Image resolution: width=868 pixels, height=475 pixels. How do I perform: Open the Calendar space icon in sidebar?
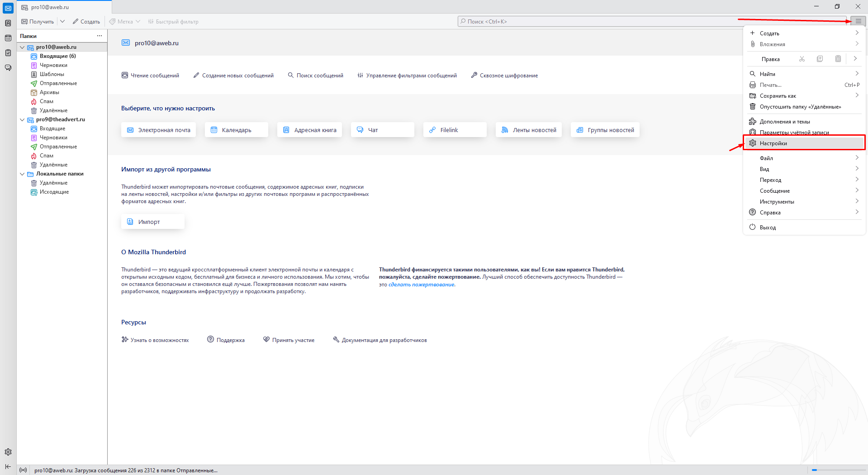[x=8, y=38]
